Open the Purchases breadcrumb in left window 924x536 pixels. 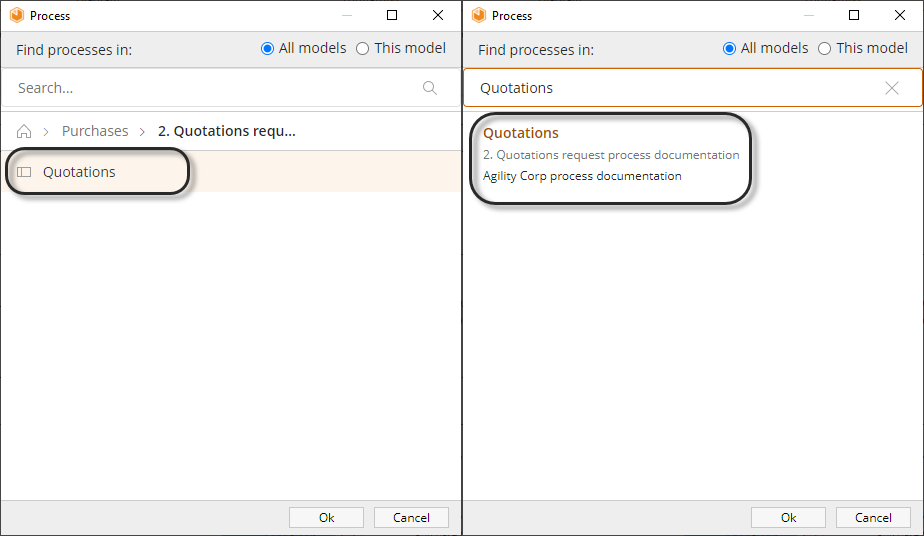click(95, 131)
